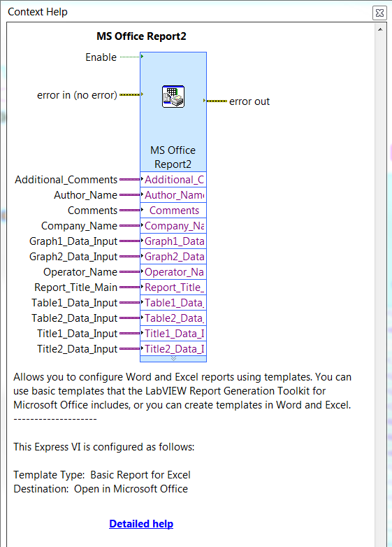Click the black 'Additional_Comments' label
The height and width of the screenshot is (547, 392).
pyautogui.click(x=66, y=180)
